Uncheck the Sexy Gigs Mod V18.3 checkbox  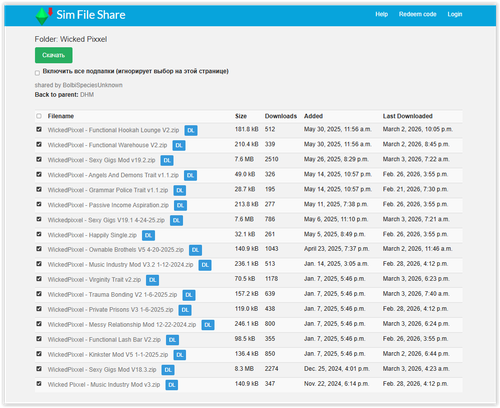click(x=39, y=369)
